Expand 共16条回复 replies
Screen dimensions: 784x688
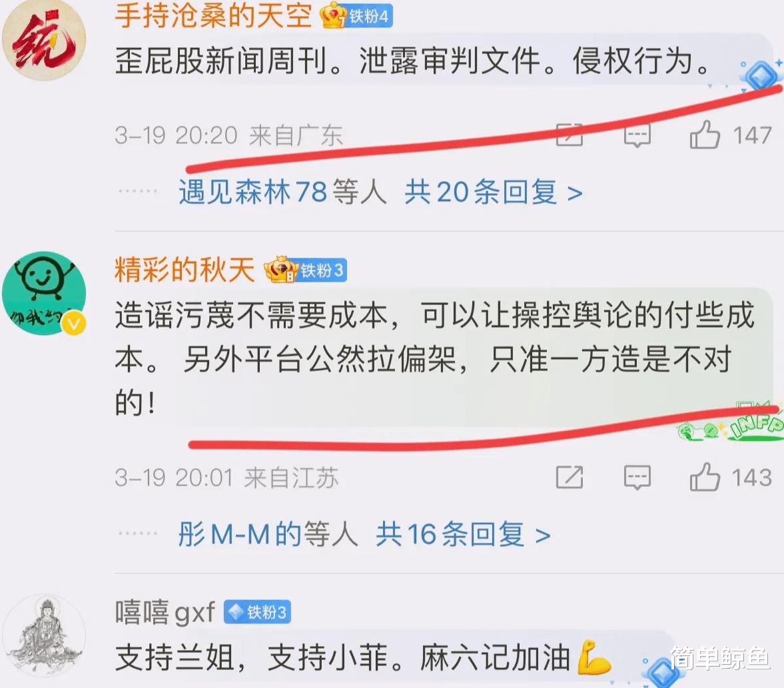tap(464, 535)
